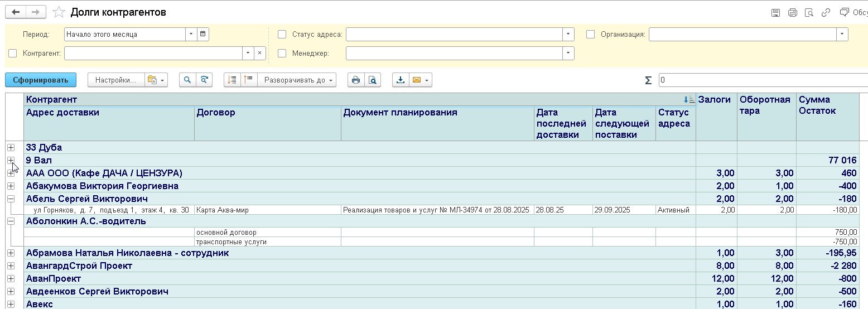This screenshot has width=868, height=309.
Task: Click the save-to-file download arrow icon
Action: pos(400,80)
